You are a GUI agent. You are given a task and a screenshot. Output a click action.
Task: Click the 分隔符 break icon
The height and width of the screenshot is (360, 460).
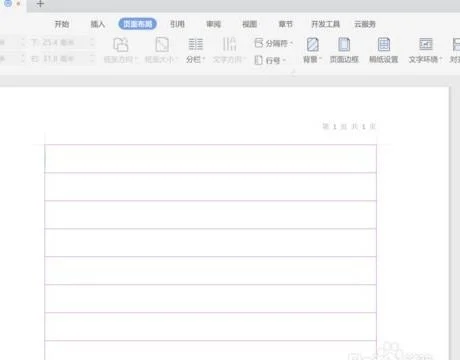(259, 43)
